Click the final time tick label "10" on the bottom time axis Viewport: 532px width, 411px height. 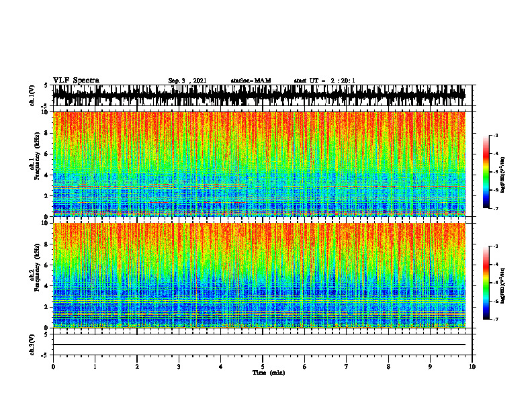click(x=472, y=367)
